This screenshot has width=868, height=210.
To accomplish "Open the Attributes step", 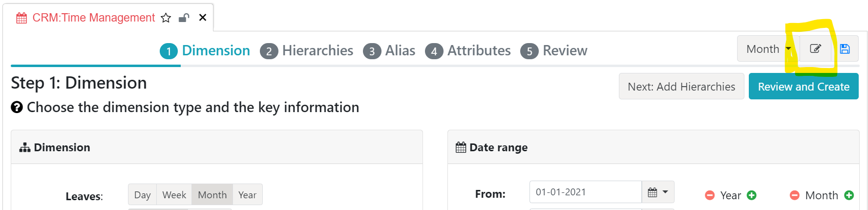I will [468, 50].
